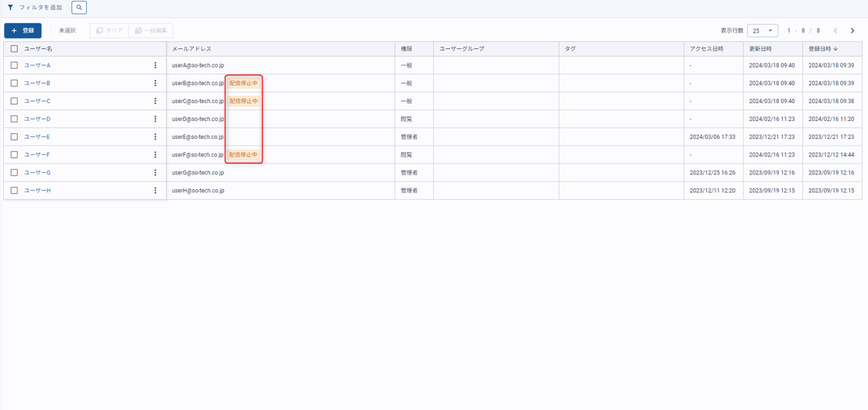This screenshot has width=868, height=410.
Task: Toggle the select-all checkbox in header
Action: point(15,49)
